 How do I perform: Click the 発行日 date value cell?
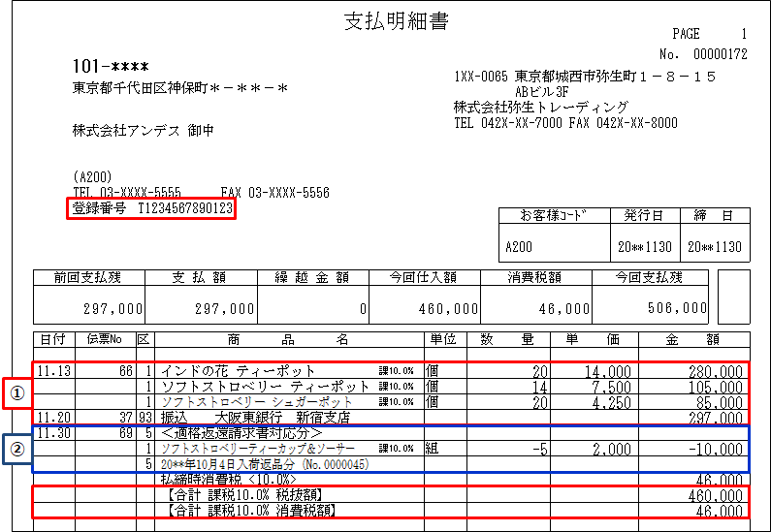click(x=644, y=247)
